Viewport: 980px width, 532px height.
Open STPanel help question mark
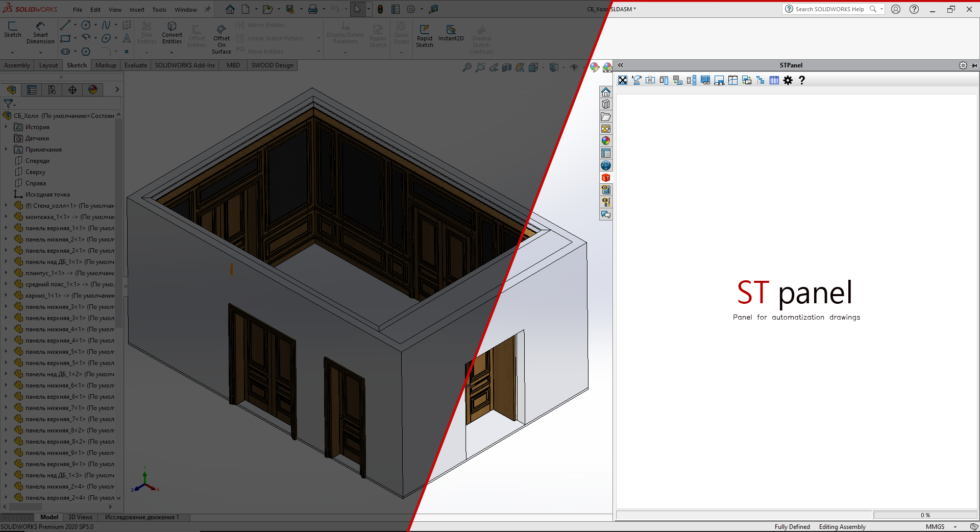coord(802,80)
